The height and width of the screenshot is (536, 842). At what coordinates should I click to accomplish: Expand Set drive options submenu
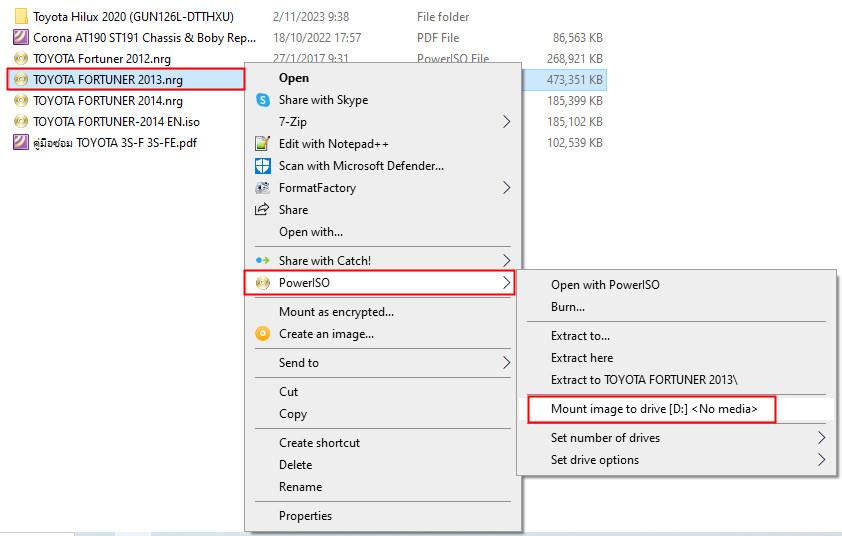pyautogui.click(x=822, y=460)
